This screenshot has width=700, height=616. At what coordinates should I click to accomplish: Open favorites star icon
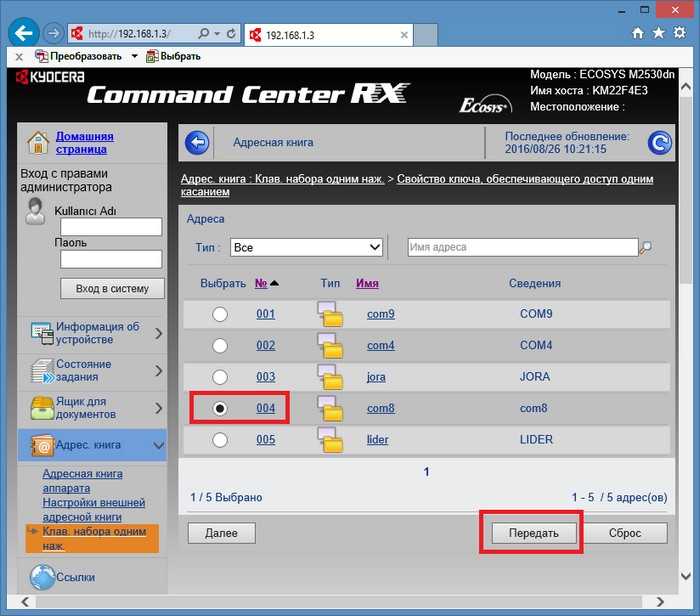(x=658, y=33)
